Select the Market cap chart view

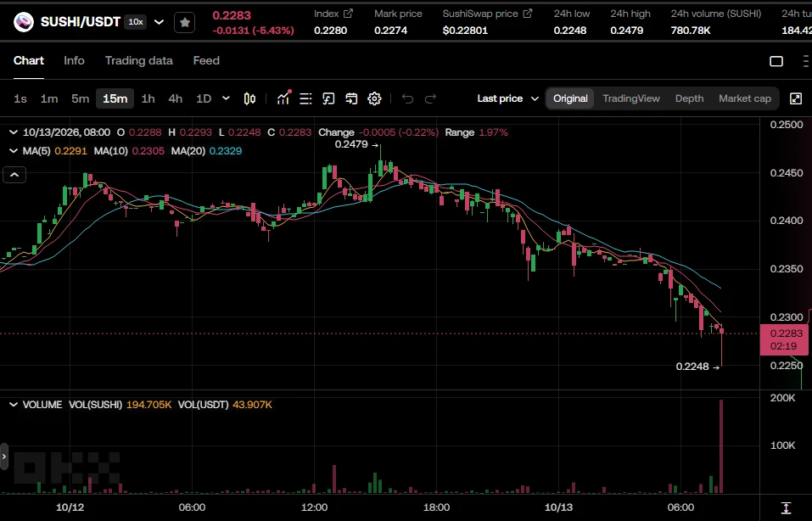click(745, 98)
